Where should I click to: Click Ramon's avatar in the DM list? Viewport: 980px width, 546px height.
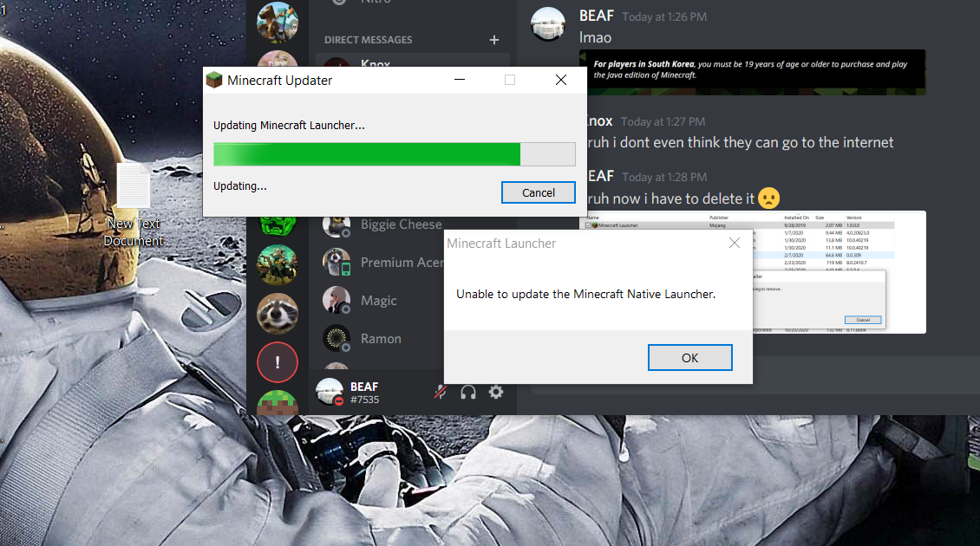pyautogui.click(x=336, y=339)
